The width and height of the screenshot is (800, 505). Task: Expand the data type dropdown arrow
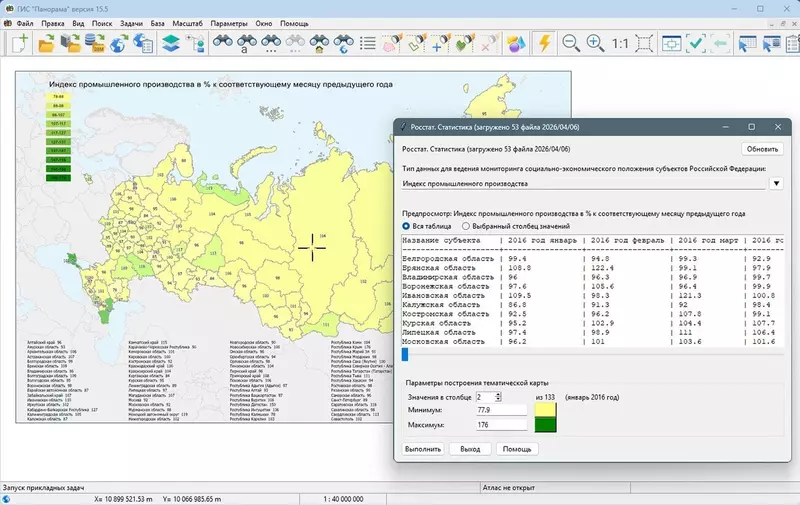(776, 183)
